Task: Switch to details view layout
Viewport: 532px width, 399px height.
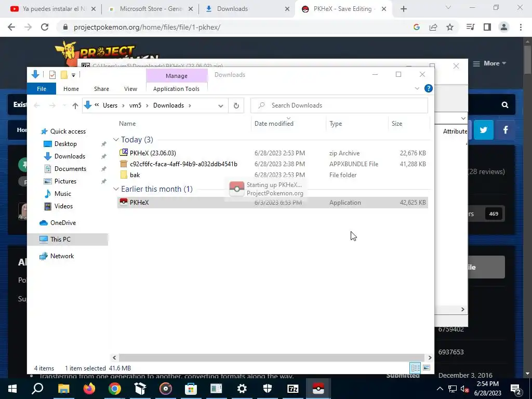Action: [x=415, y=368]
